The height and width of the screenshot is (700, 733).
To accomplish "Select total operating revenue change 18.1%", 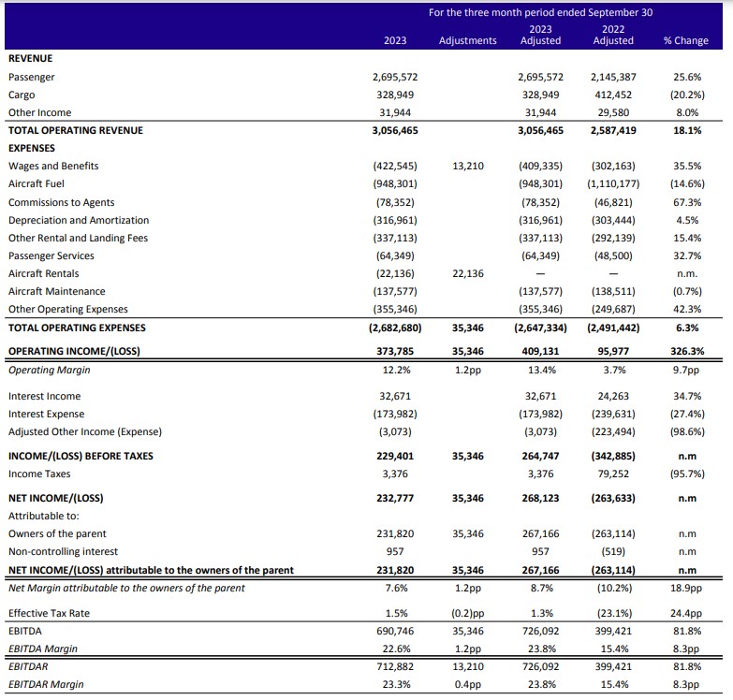I will pyautogui.click(x=687, y=130).
